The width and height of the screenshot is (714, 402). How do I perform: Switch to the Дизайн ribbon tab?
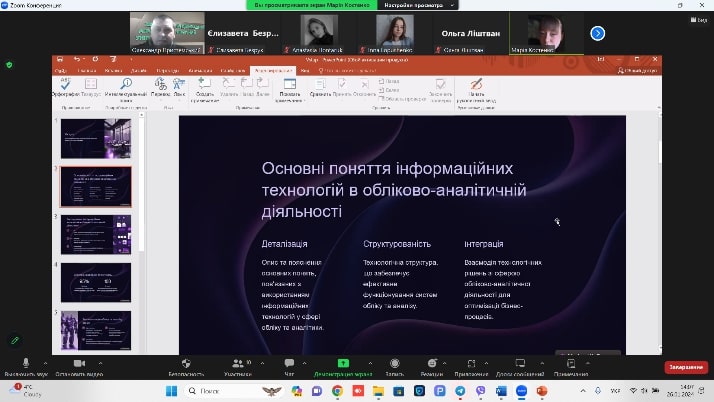coord(138,71)
